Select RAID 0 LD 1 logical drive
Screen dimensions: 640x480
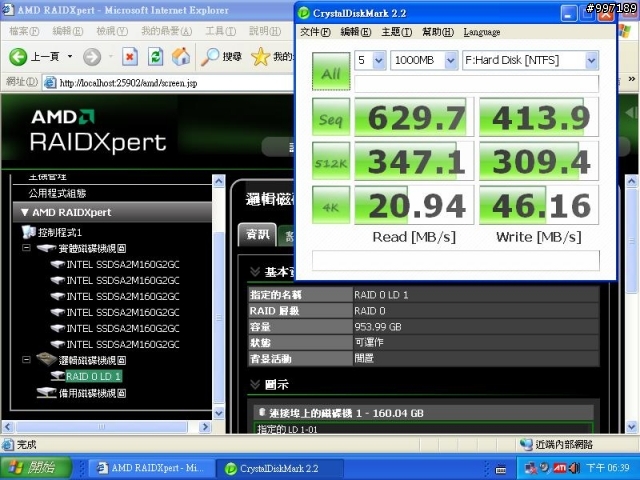point(93,376)
